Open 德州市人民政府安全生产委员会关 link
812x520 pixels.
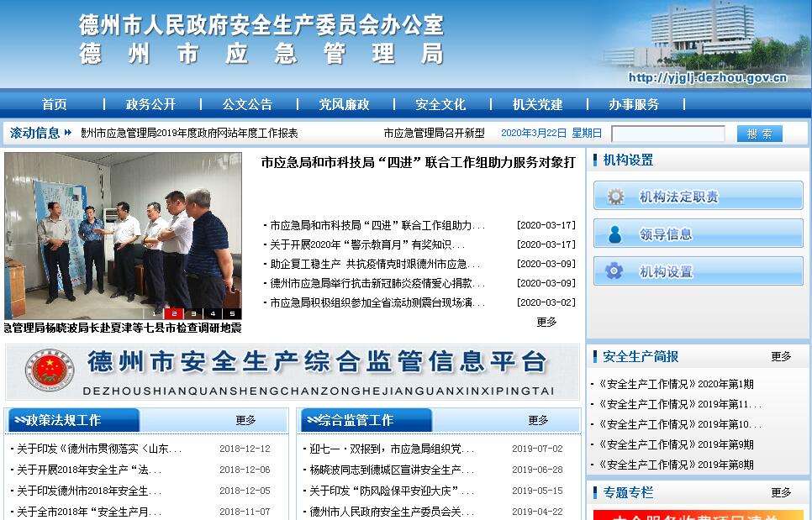(392, 512)
